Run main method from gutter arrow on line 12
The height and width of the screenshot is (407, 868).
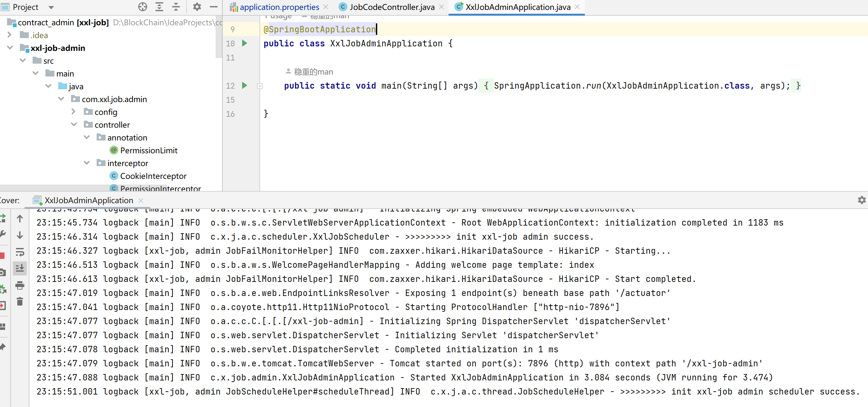[245, 85]
